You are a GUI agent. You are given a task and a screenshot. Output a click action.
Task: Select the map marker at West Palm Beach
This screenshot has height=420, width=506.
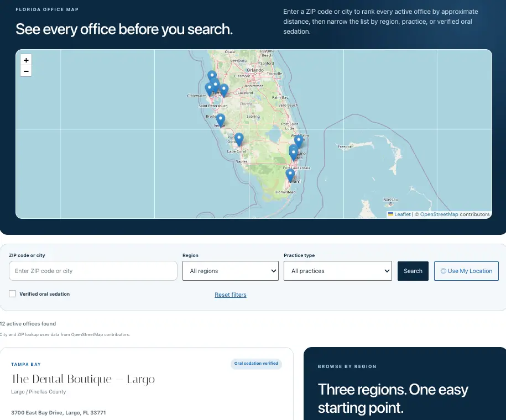coord(299,141)
